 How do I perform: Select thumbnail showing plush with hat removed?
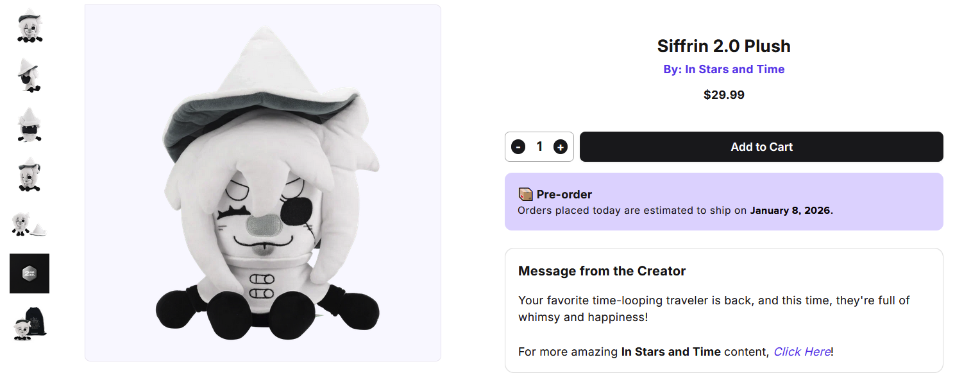tap(30, 223)
